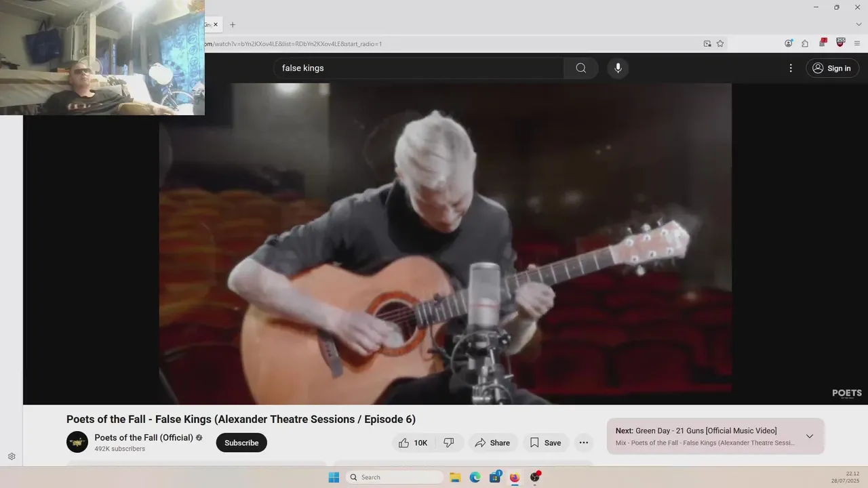Expand the Next mix playlist chevron
The image size is (868, 488).
[809, 436]
